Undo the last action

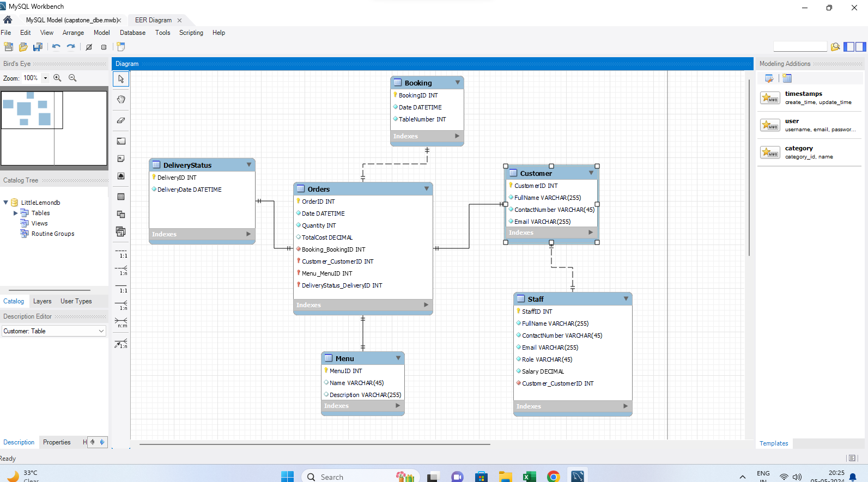(x=56, y=47)
